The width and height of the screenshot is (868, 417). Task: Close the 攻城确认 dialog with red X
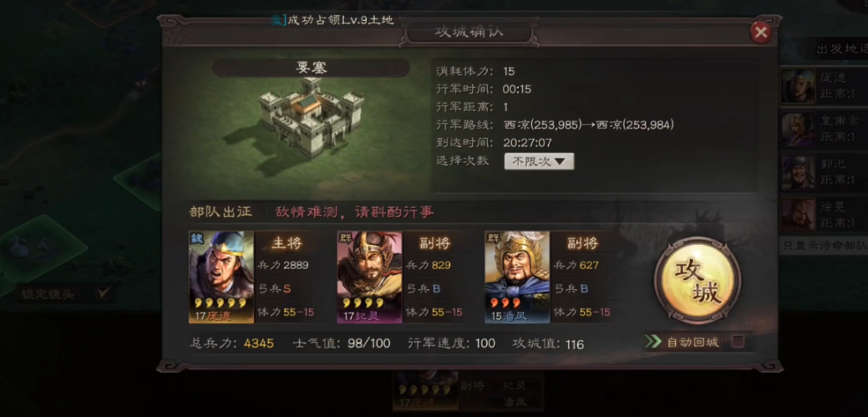[761, 33]
